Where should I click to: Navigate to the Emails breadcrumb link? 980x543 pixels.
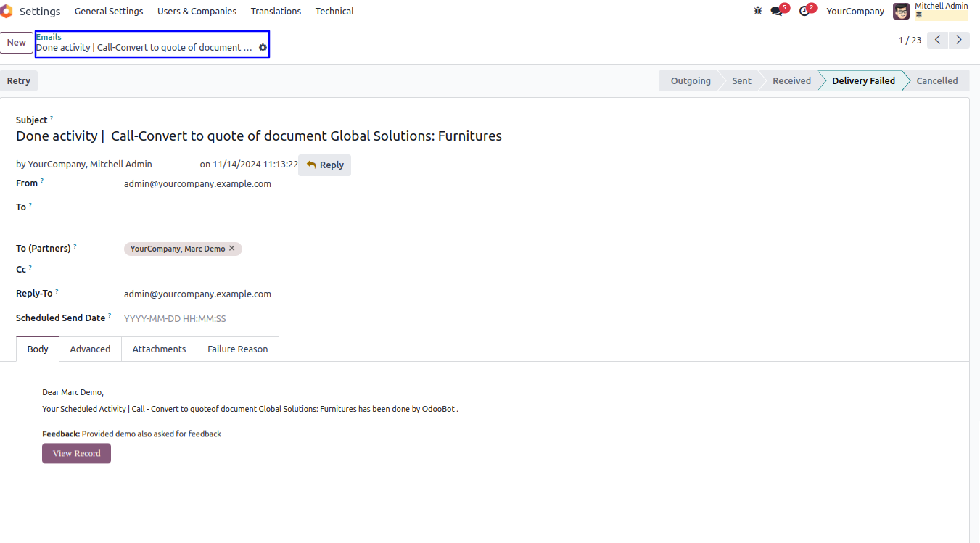(x=49, y=37)
